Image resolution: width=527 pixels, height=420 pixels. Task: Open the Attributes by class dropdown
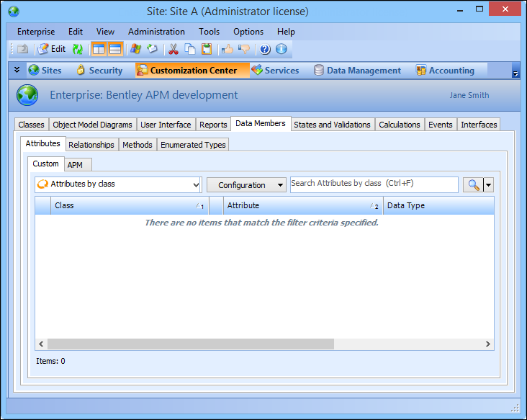pyautogui.click(x=118, y=184)
